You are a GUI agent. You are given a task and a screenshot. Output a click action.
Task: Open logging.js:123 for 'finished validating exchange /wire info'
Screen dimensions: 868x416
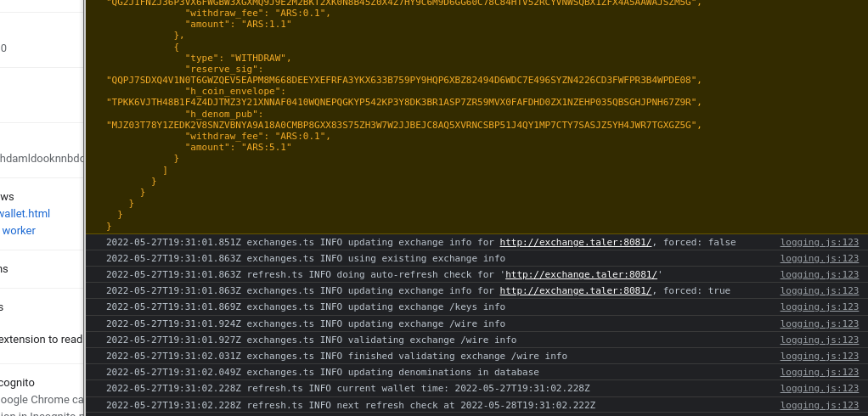point(819,356)
